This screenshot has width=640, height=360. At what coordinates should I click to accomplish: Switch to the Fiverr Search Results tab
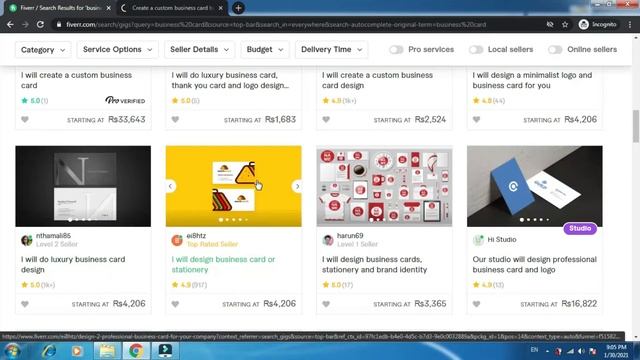(x=60, y=8)
